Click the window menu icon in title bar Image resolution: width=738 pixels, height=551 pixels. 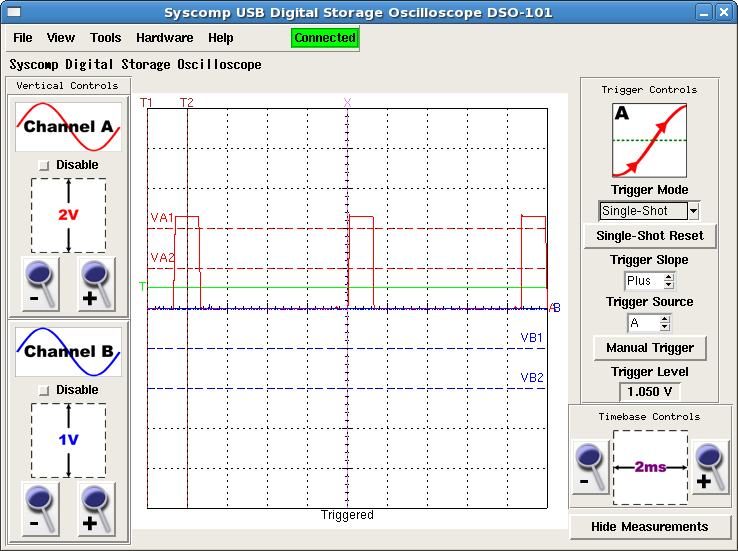pyautogui.click(x=14, y=12)
